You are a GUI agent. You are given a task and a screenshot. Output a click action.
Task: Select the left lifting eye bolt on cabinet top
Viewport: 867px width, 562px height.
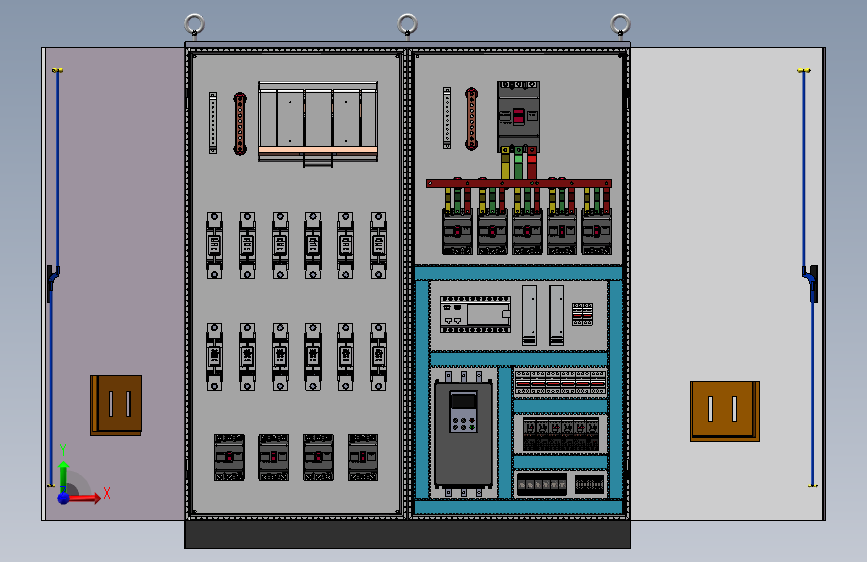click(195, 27)
